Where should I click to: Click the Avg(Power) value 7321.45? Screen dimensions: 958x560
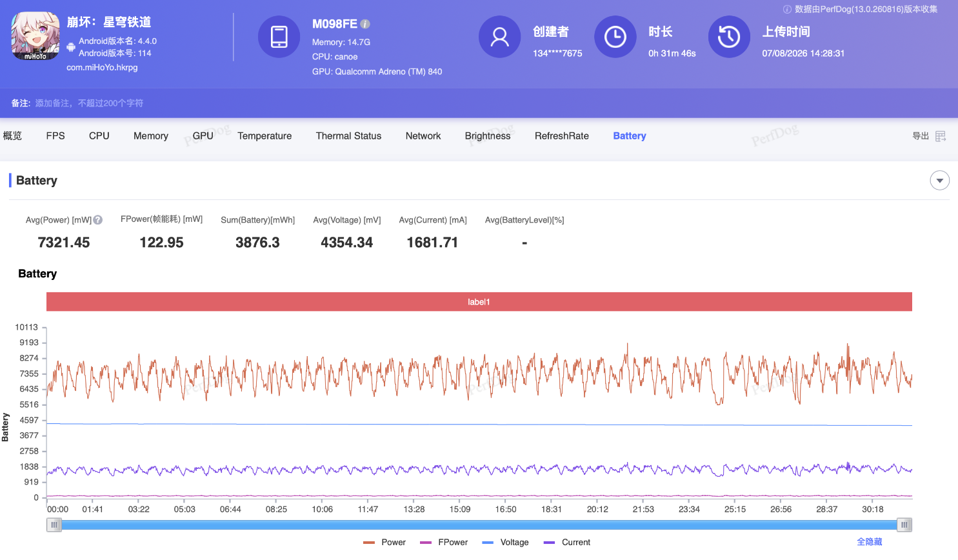[64, 243]
